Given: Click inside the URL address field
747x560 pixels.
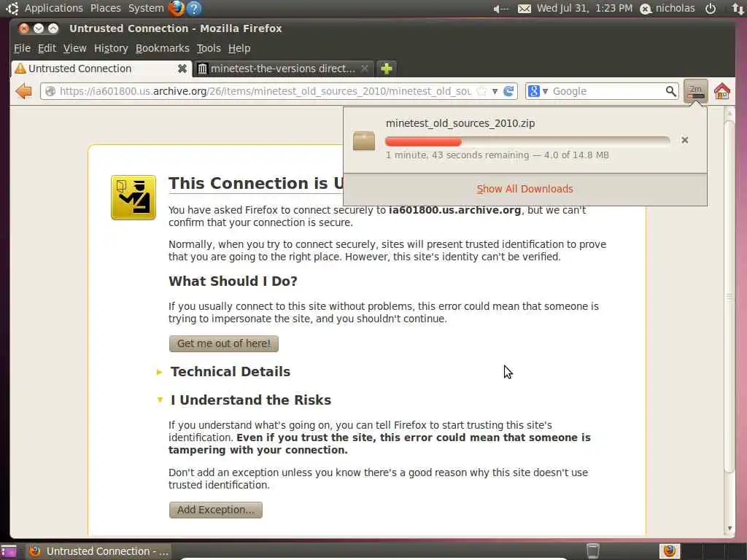Looking at the screenshot, I should point(267,91).
